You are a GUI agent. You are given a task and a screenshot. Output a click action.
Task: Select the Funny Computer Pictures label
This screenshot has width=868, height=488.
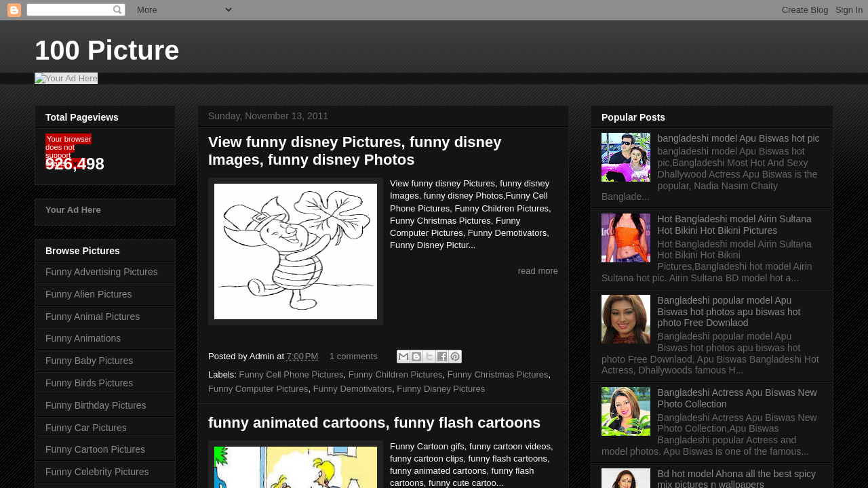[x=258, y=389]
